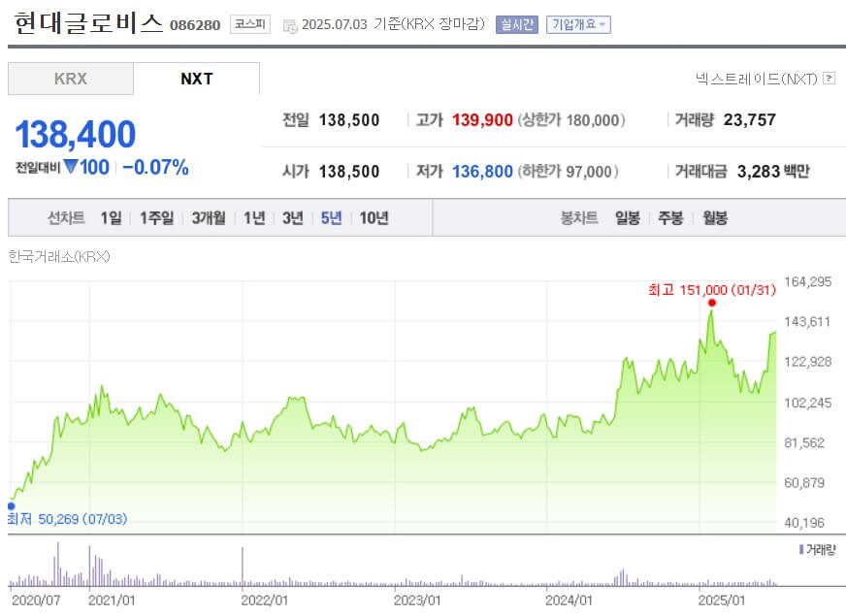Select the 1년 line chart period
Screen dimensions: 846x616
[x=254, y=218]
